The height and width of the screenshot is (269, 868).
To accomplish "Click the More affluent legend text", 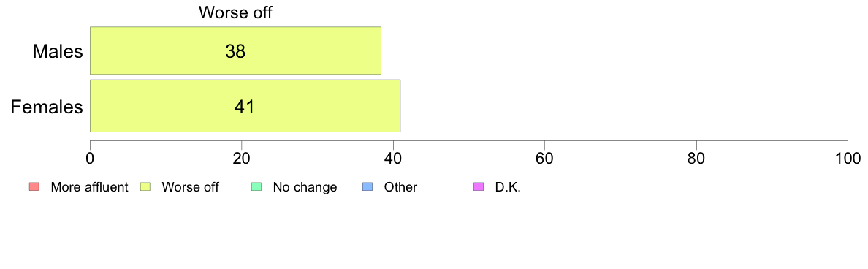I will [x=90, y=187].
